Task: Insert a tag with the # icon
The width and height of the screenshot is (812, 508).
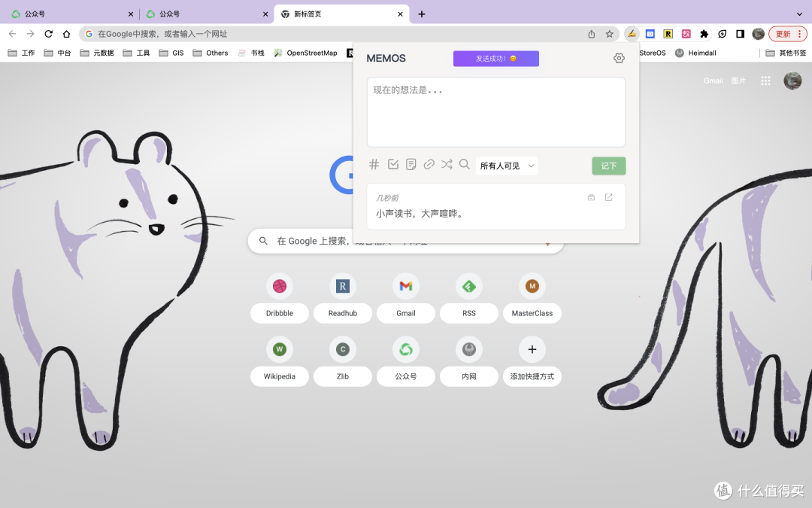Action: coord(374,164)
